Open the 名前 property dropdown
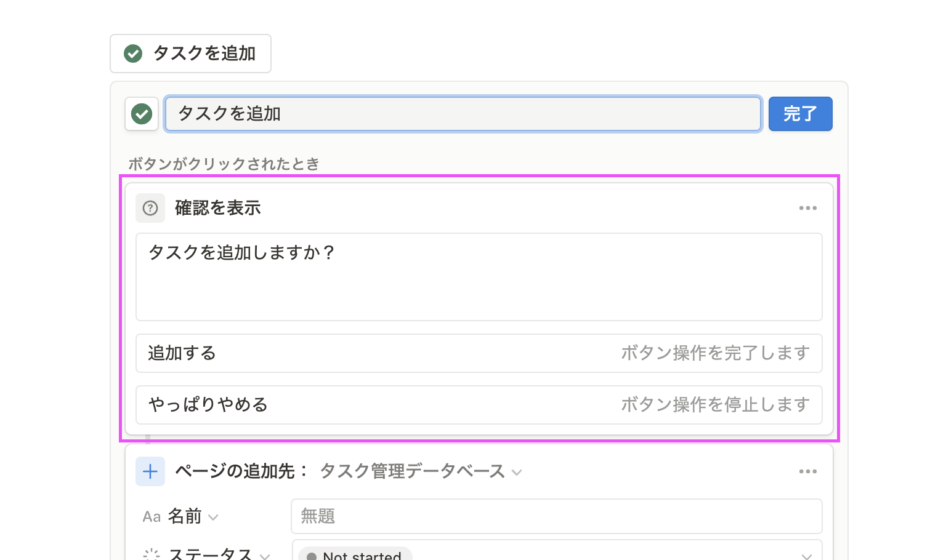Screen dimensions: 930x560 (x=193, y=516)
